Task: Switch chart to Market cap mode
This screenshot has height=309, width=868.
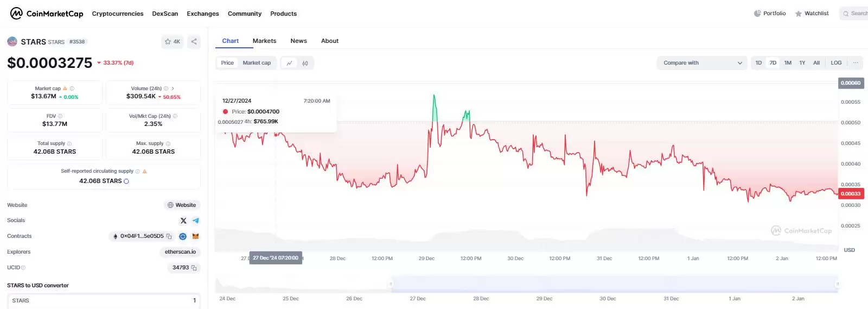Action: [x=257, y=63]
